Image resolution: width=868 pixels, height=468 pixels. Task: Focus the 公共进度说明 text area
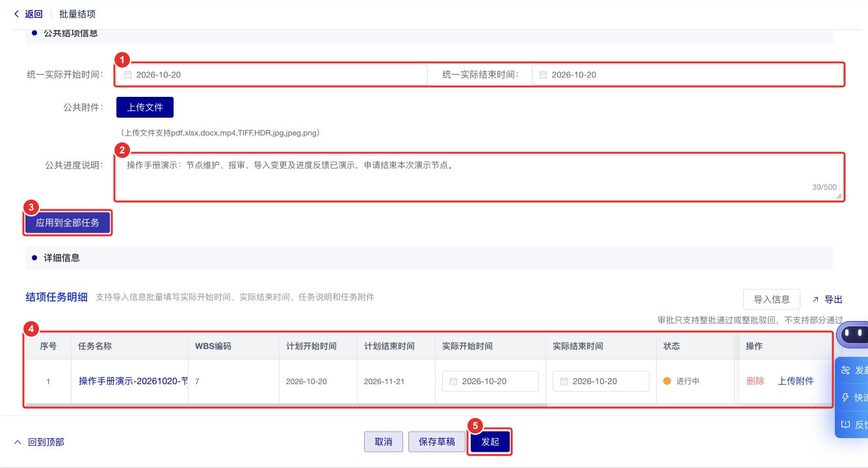click(480, 177)
